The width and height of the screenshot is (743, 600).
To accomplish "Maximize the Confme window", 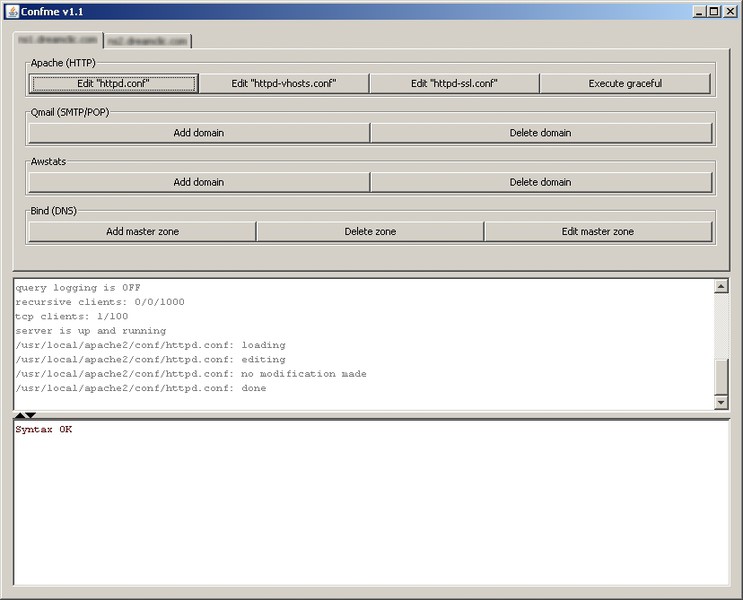I will [x=714, y=11].
